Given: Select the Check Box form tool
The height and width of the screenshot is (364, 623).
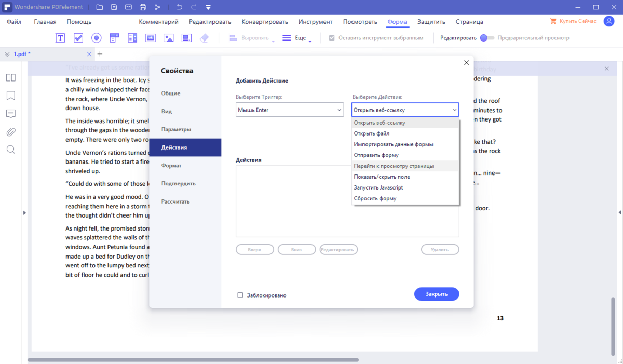Looking at the screenshot, I should coord(78,38).
